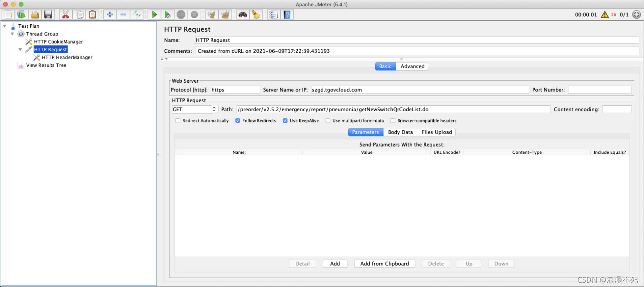Open Search with binoculars icon
644x287 pixels.
tap(242, 15)
